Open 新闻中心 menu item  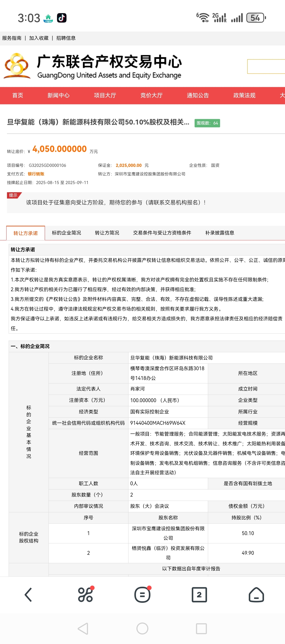58,95
